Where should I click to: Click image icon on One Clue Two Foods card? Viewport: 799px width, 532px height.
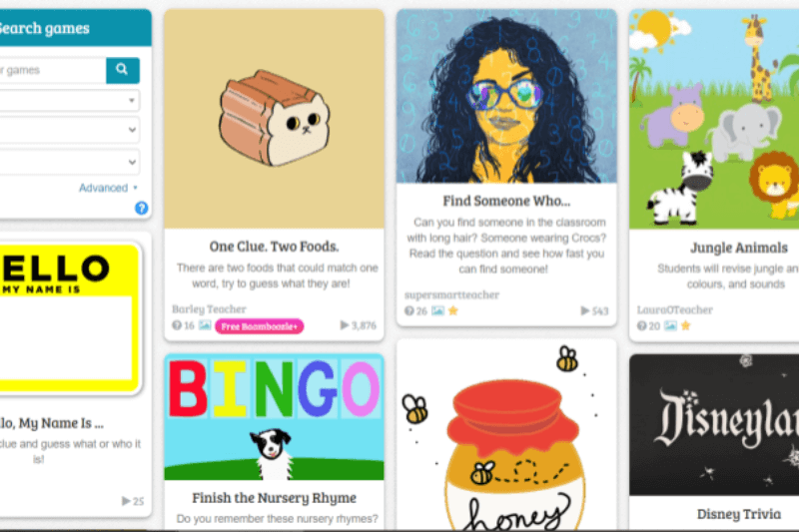click(205, 324)
